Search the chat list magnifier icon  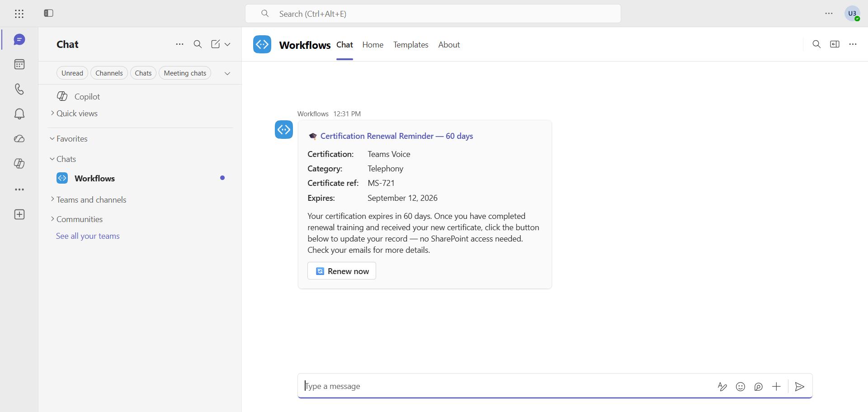tap(198, 44)
